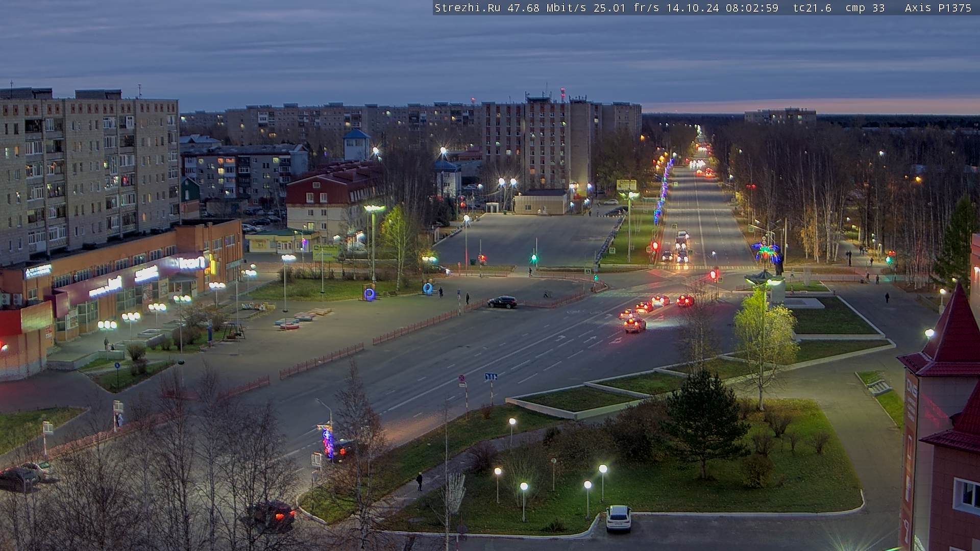Click the Axis P1375 camera model text
Image resolution: width=980 pixels, height=551 pixels.
point(938,8)
